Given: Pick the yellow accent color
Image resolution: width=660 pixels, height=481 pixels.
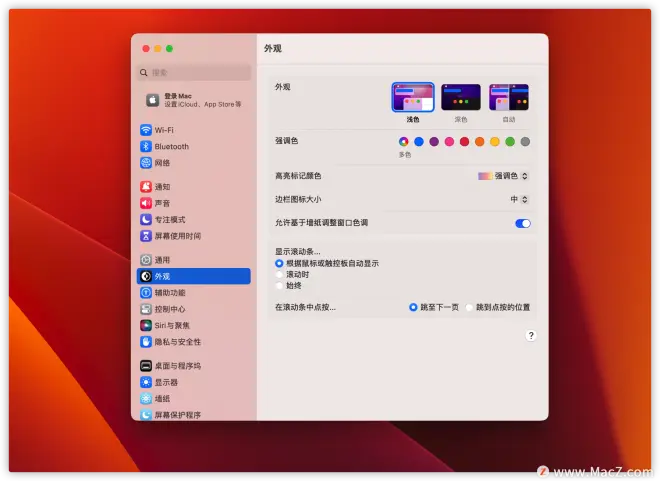Looking at the screenshot, I should [x=495, y=142].
